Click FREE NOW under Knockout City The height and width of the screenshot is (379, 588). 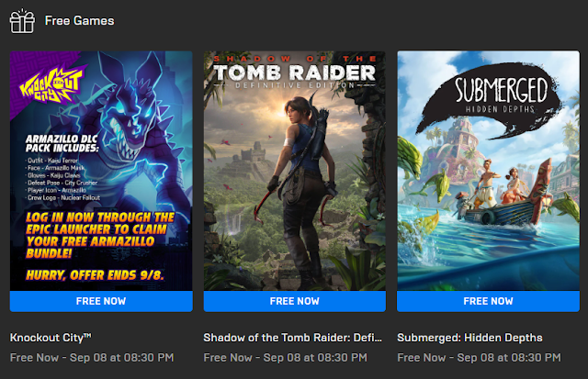click(x=101, y=301)
